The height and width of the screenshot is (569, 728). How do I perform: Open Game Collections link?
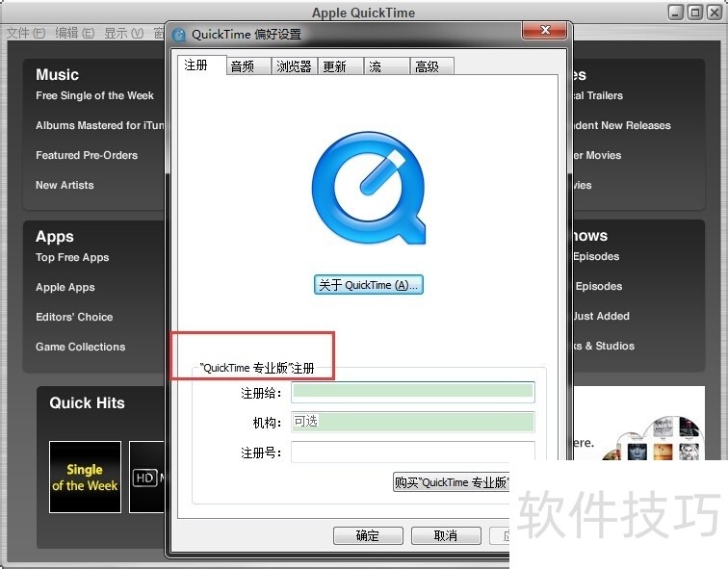(x=80, y=347)
